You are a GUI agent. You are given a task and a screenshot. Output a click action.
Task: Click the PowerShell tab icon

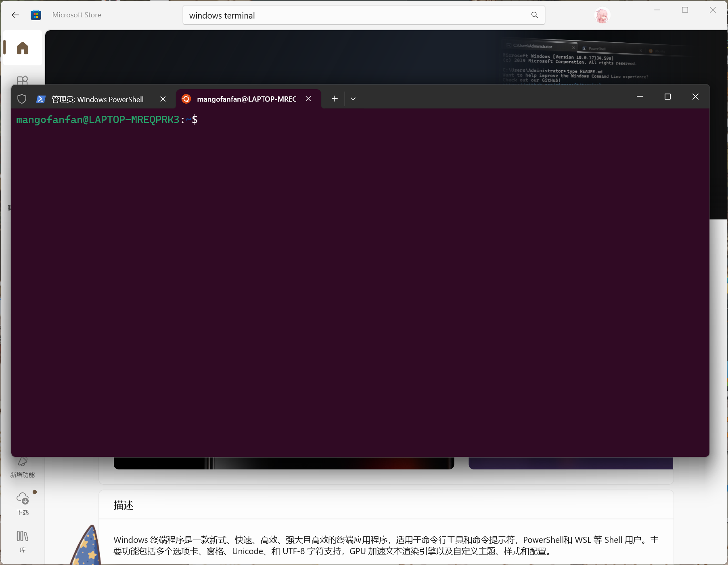pos(41,99)
